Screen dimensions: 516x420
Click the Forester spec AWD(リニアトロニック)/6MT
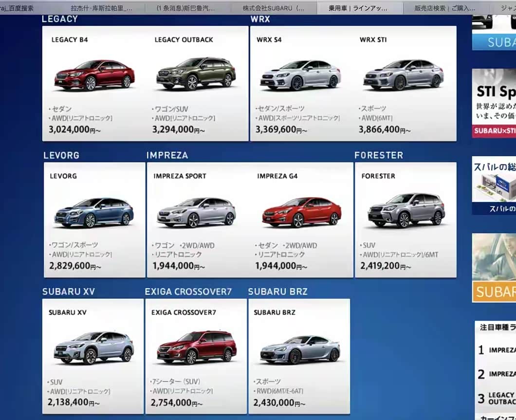[399, 255]
